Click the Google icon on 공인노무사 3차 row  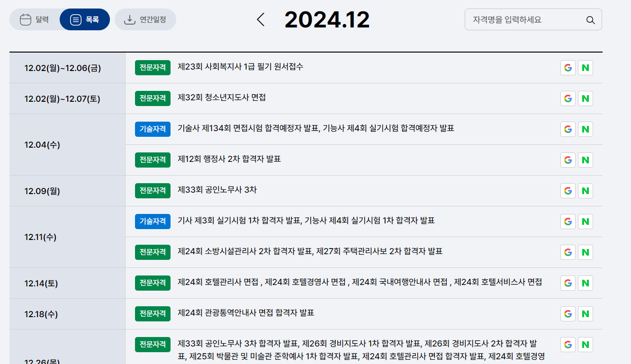click(568, 190)
